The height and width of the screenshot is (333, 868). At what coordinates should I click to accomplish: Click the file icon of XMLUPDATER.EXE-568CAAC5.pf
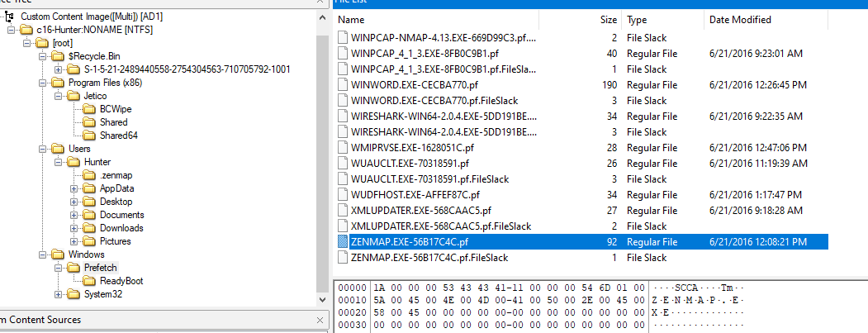point(344,211)
